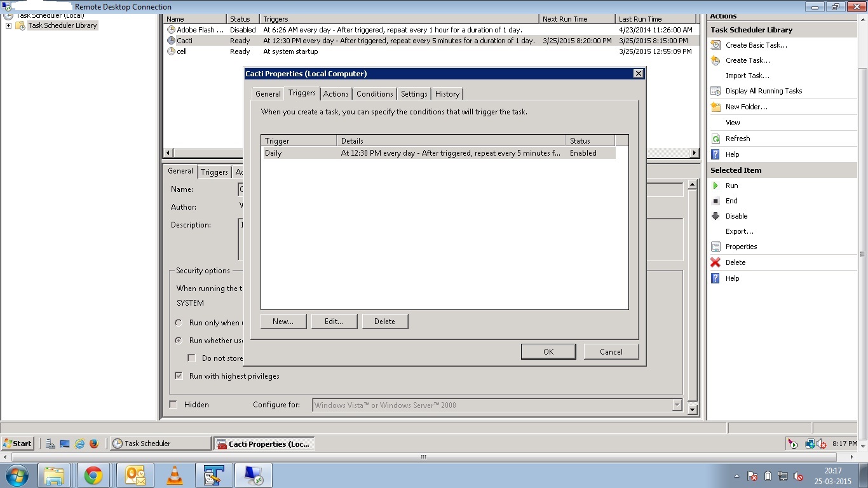868x488 pixels.
Task: Click the Disable down-arrow icon
Action: 715,216
